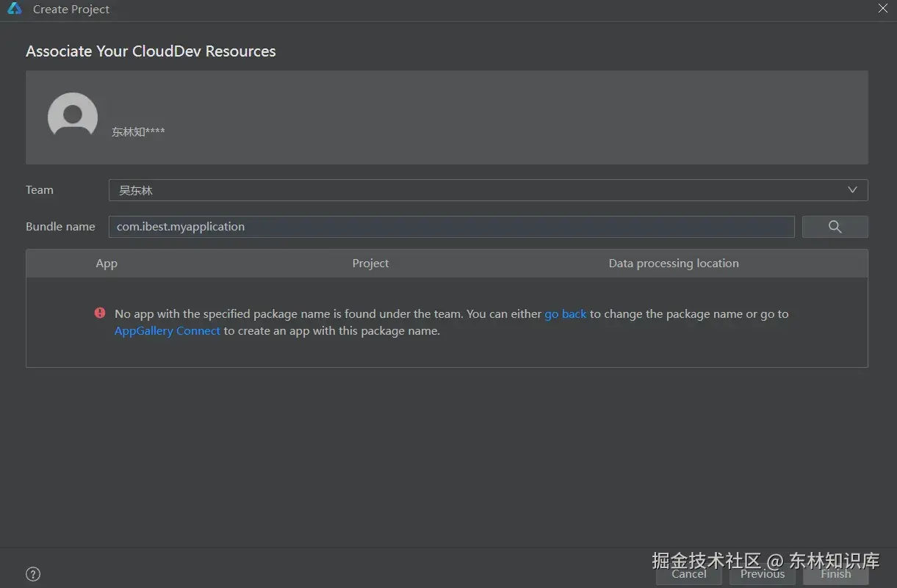Focus the Bundle name input field
897x588 pixels.
coord(451,227)
